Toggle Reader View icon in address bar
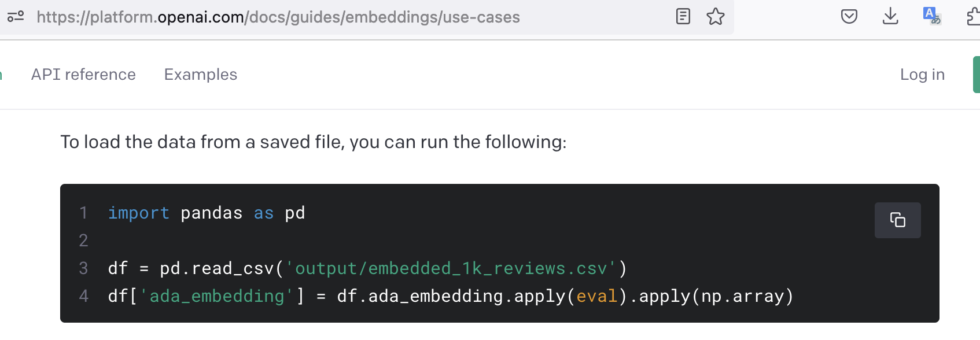Screen dimensions: 980x340 point(683,16)
